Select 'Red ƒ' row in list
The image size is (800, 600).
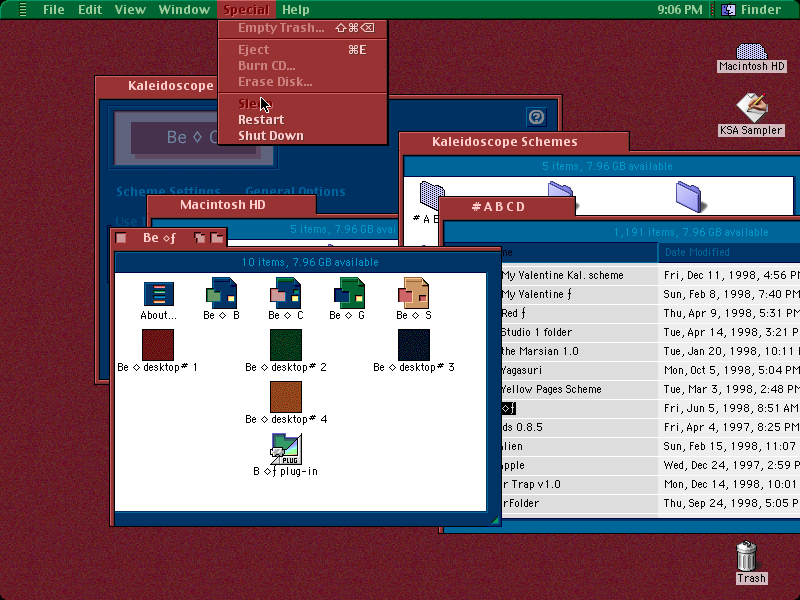click(513, 313)
